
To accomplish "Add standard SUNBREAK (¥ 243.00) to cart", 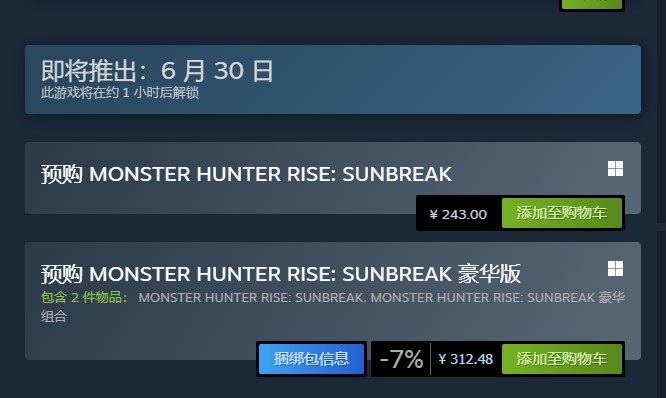I will [x=562, y=213].
